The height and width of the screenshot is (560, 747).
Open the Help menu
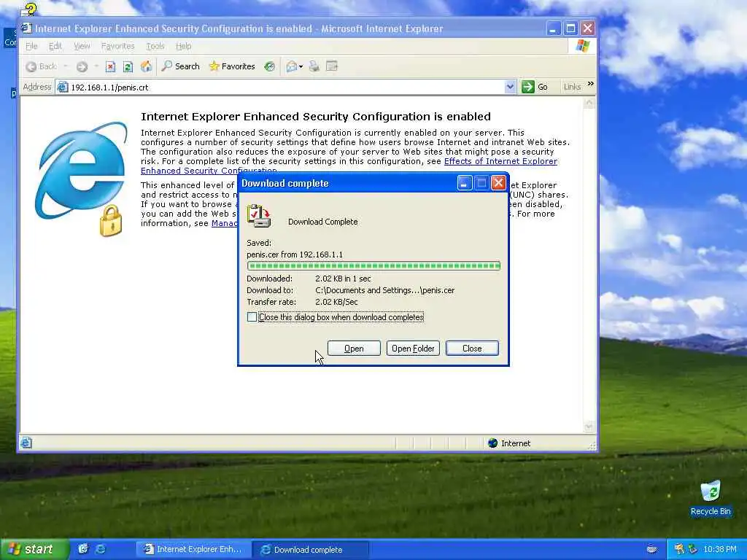point(183,46)
